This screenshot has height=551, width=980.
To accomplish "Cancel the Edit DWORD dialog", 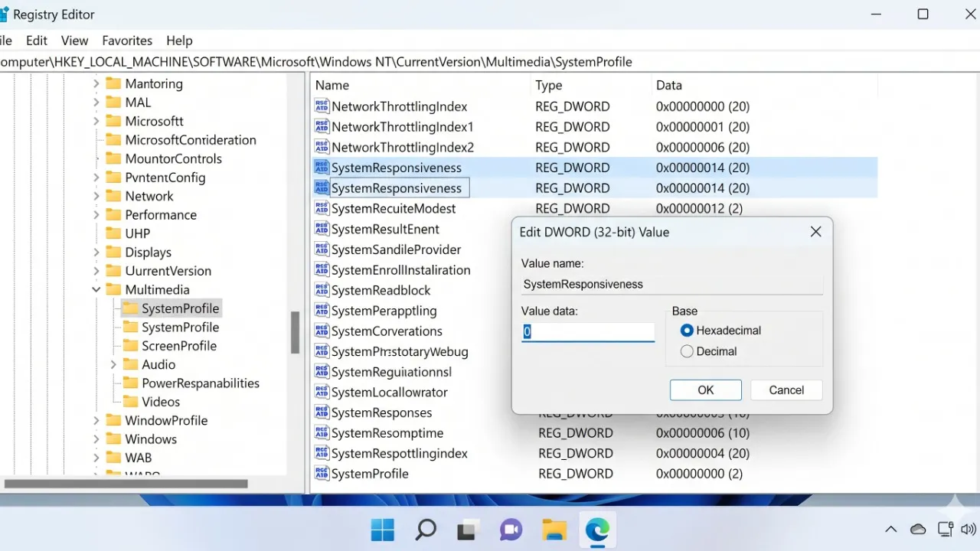I will point(786,390).
